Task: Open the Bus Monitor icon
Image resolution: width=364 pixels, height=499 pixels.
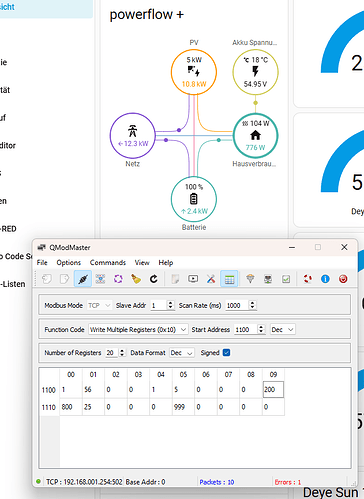Action: 193,279
